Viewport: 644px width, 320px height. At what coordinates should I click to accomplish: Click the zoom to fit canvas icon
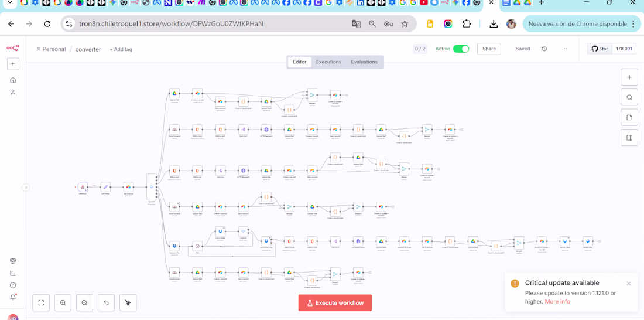(41, 303)
